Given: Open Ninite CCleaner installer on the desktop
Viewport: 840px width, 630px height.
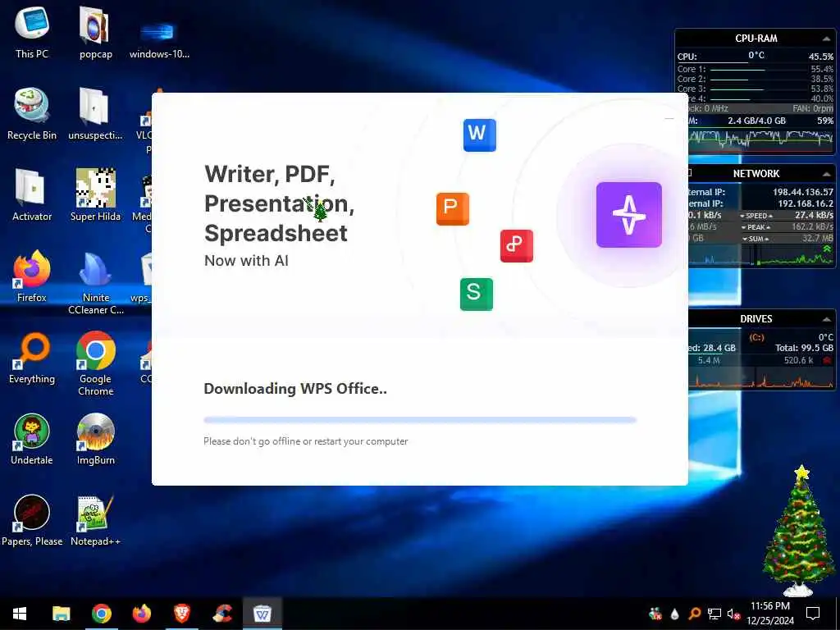Looking at the screenshot, I should (x=95, y=283).
